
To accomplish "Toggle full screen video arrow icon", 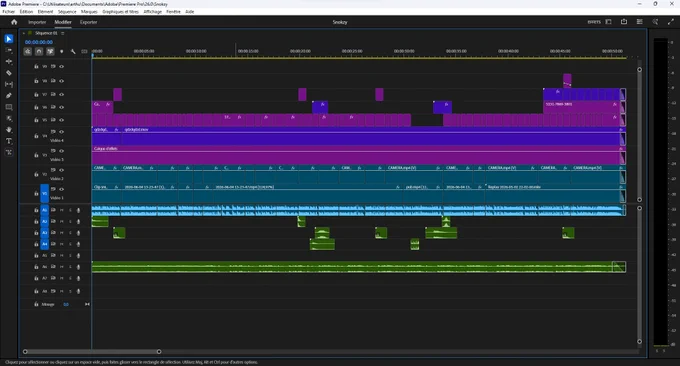I will point(671,22).
